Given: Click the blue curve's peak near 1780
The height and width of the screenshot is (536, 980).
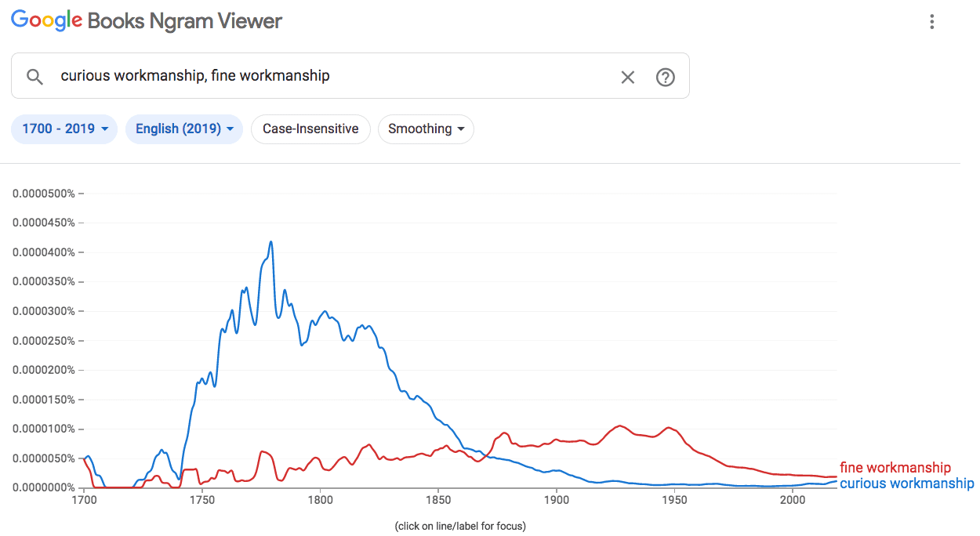Looking at the screenshot, I should click(x=271, y=242).
